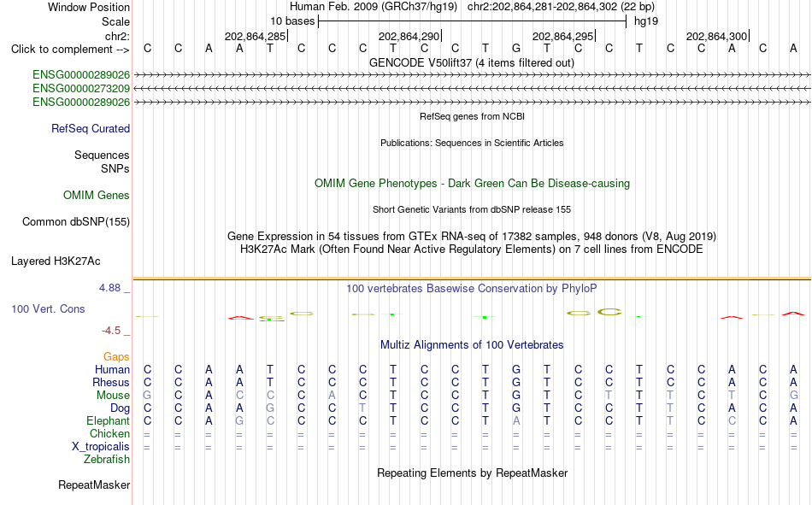Image resolution: width=812 pixels, height=505 pixels.
Task: Select the X_tropicalis species label
Action: pyautogui.click(x=101, y=447)
